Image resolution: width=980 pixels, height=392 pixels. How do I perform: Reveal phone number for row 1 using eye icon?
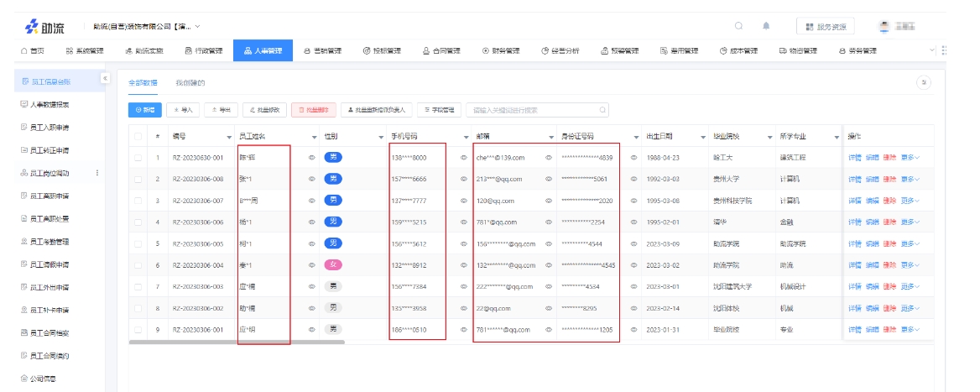tap(462, 157)
